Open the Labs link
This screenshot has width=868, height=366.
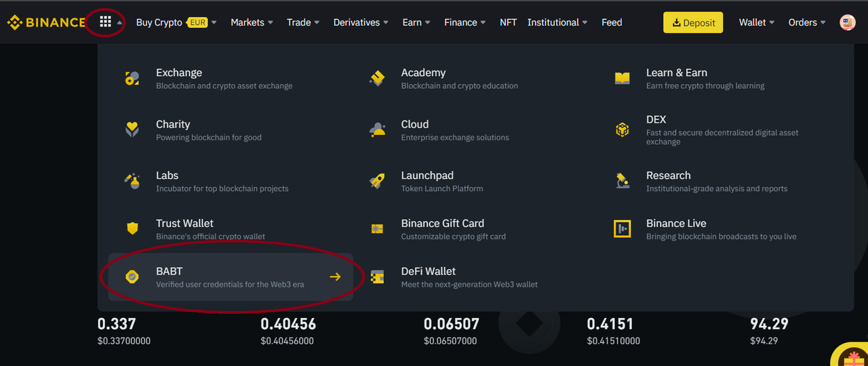click(167, 175)
